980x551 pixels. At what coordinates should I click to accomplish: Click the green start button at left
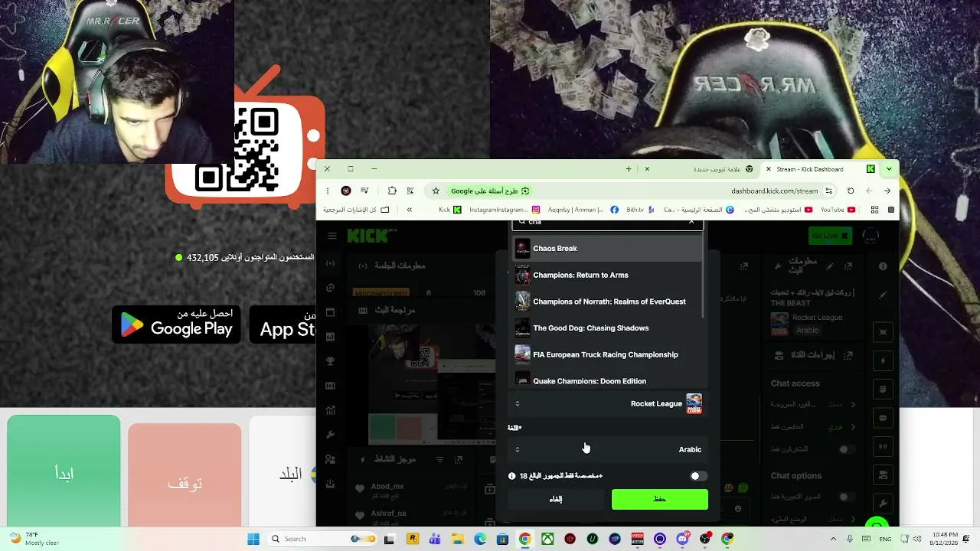pyautogui.click(x=64, y=471)
